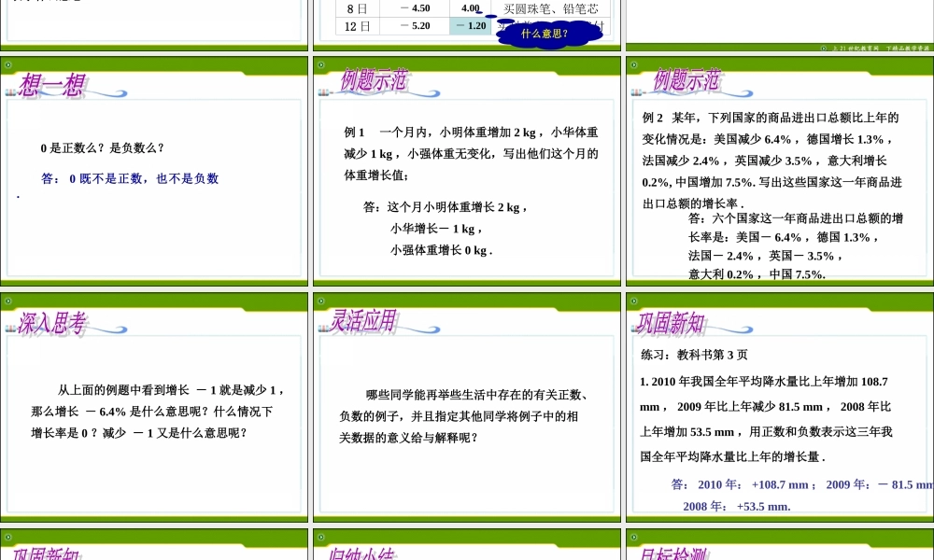
Task: Click the answer line 法国− 2.4%，英国− 3.5%
Action: coord(766,256)
